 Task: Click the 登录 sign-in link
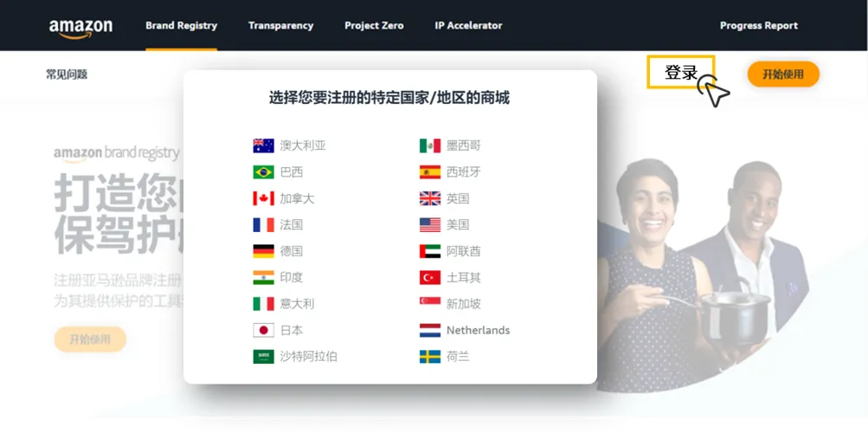coord(681,72)
